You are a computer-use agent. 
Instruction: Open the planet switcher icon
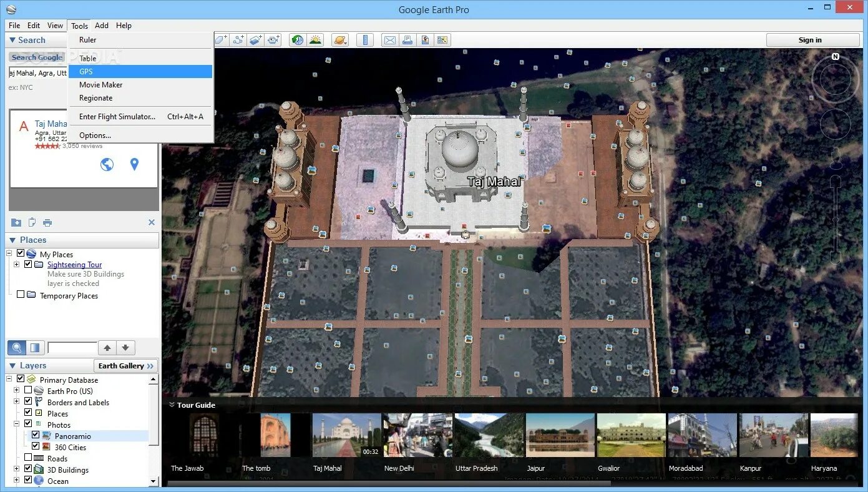tap(340, 40)
